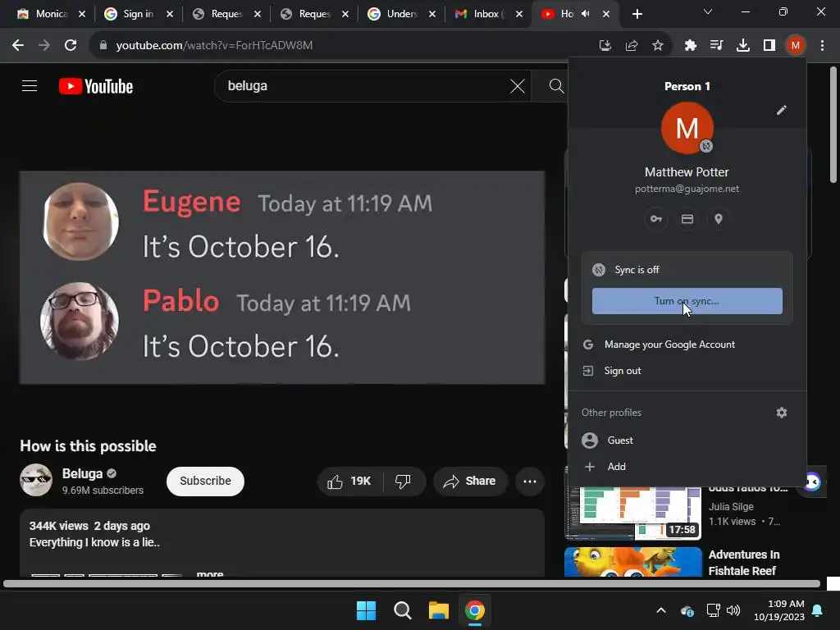The width and height of the screenshot is (840, 630).
Task: Open payment methods card icon
Action: click(x=687, y=219)
